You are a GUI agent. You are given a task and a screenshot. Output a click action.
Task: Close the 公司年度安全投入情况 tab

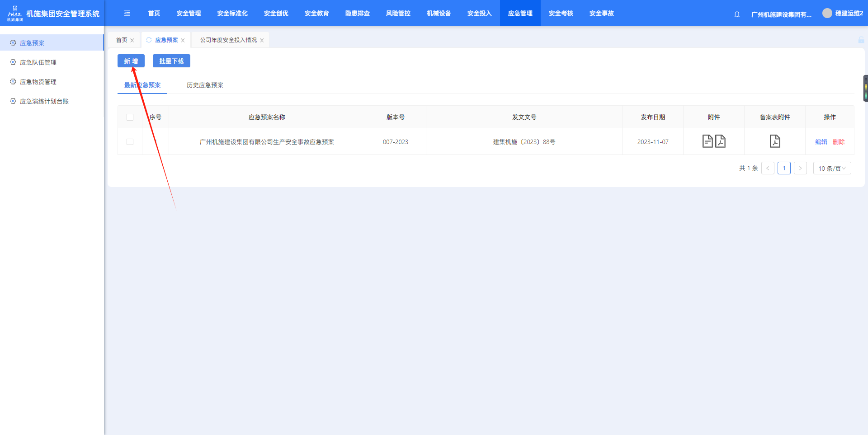coord(262,41)
